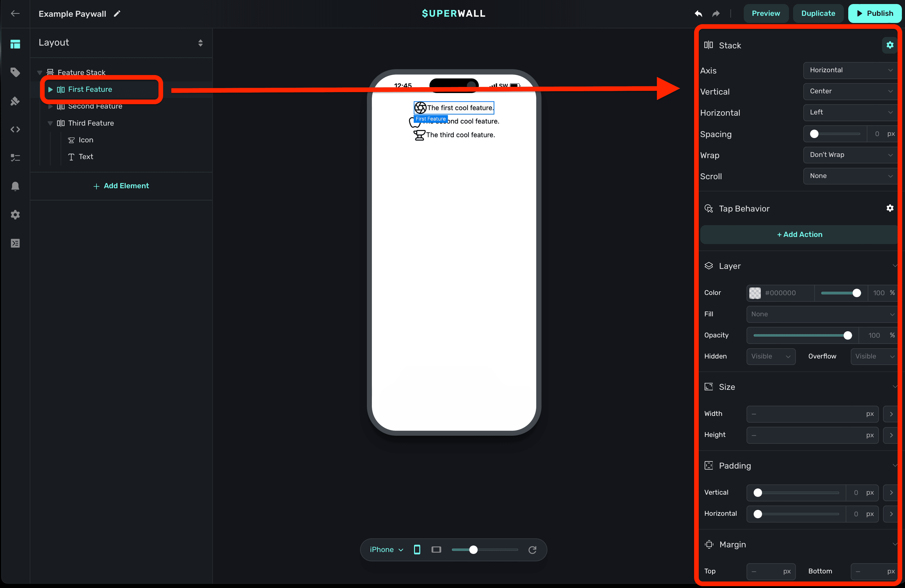Switch preview to landscape orientation
Screen dimensions: 905x588
tap(436, 550)
